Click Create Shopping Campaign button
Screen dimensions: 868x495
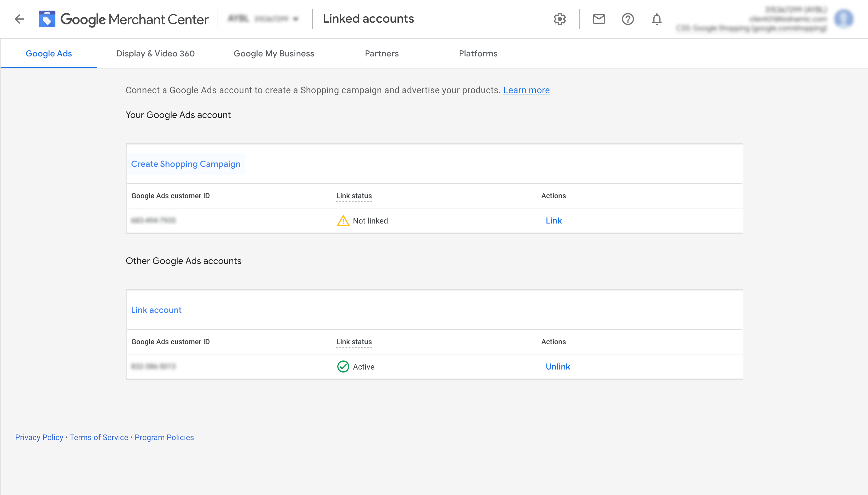(x=186, y=164)
